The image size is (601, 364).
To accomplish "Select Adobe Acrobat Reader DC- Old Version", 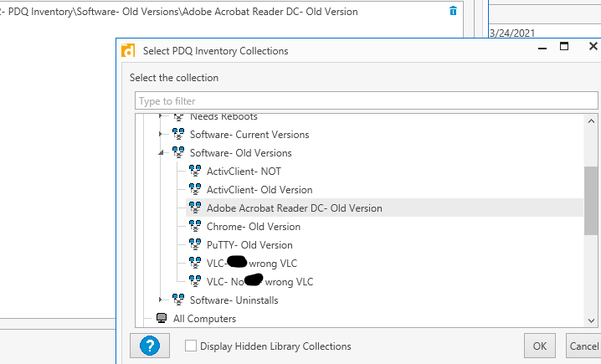I will (294, 208).
